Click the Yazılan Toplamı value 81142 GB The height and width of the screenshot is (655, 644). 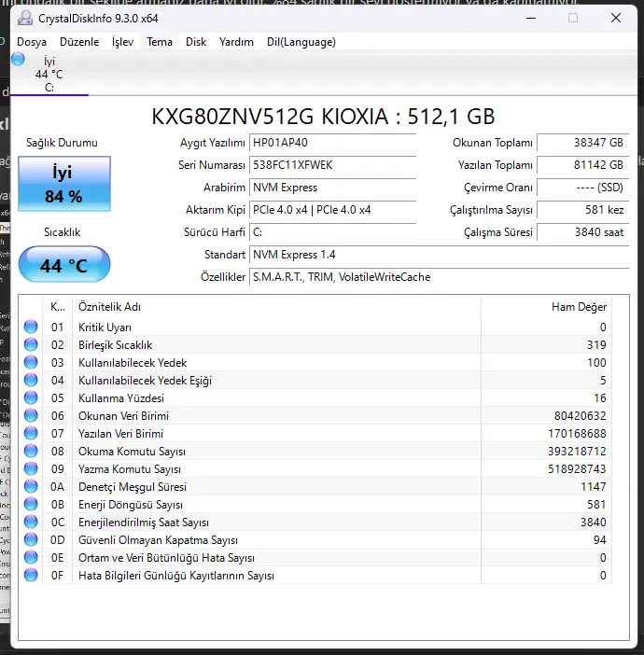pos(582,165)
